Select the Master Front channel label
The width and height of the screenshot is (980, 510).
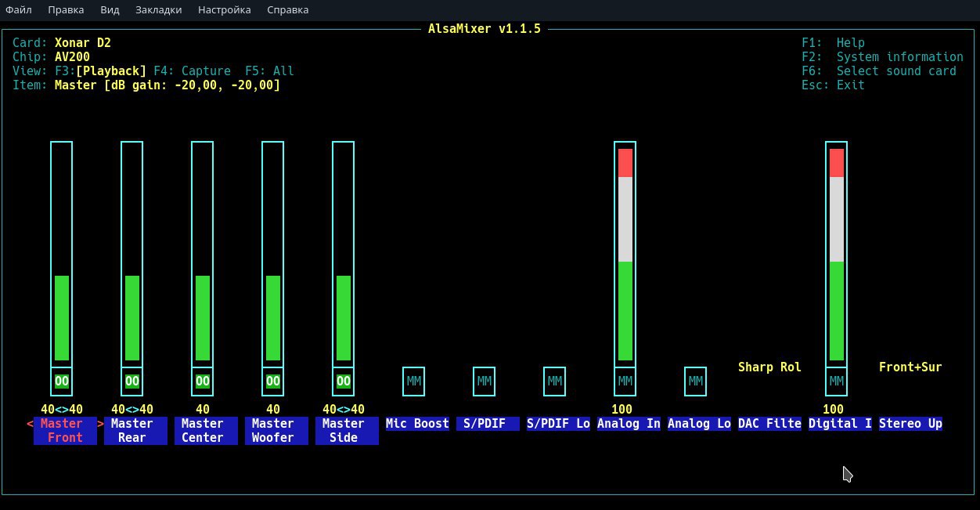65,431
